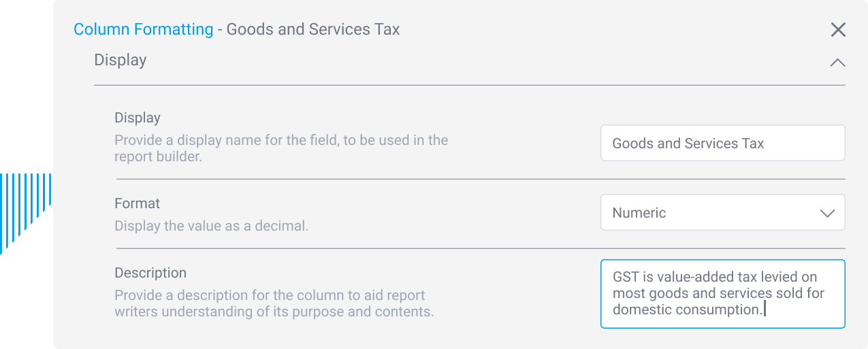Click 'Display the value as a decimal' hint

(x=211, y=226)
